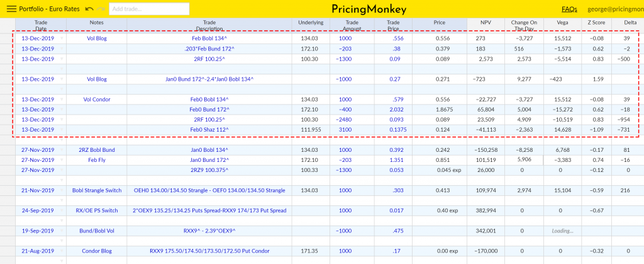Click the george@pricingmonkey account email
Viewport: 644px width, 264px height.
[x=615, y=9]
